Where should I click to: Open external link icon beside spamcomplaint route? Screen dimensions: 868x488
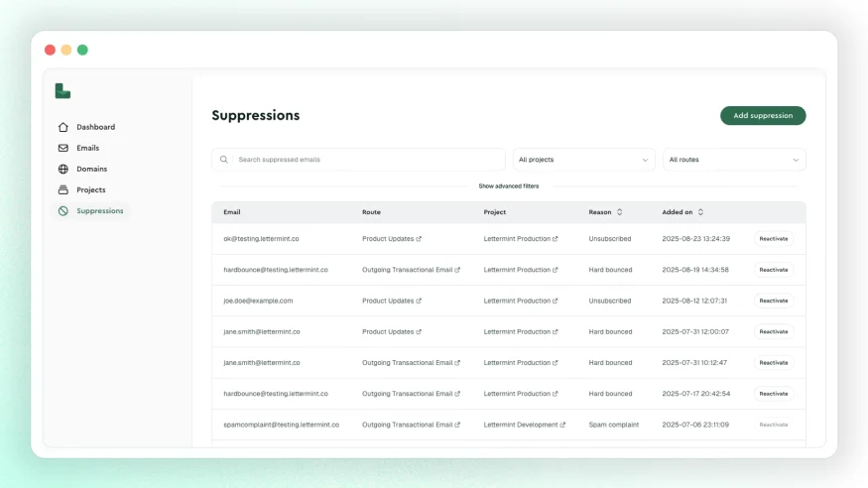457,425
